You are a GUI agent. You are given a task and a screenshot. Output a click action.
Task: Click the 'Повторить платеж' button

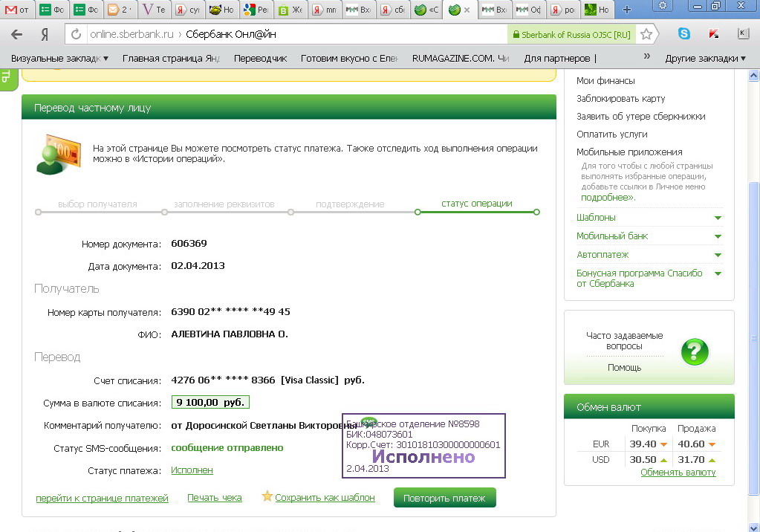pyautogui.click(x=444, y=498)
